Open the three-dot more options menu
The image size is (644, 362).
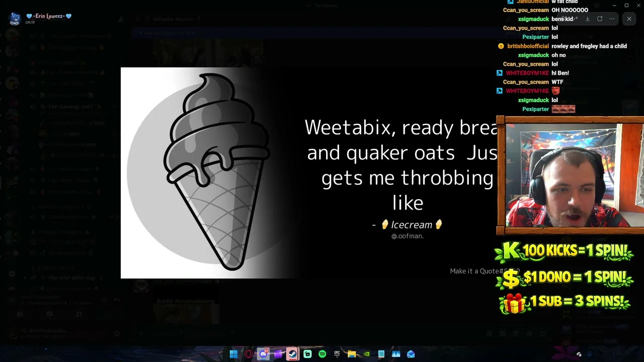tap(612, 19)
